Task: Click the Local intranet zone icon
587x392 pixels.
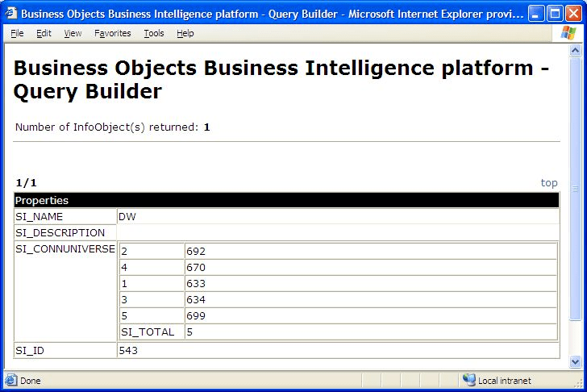Action: 468,380
